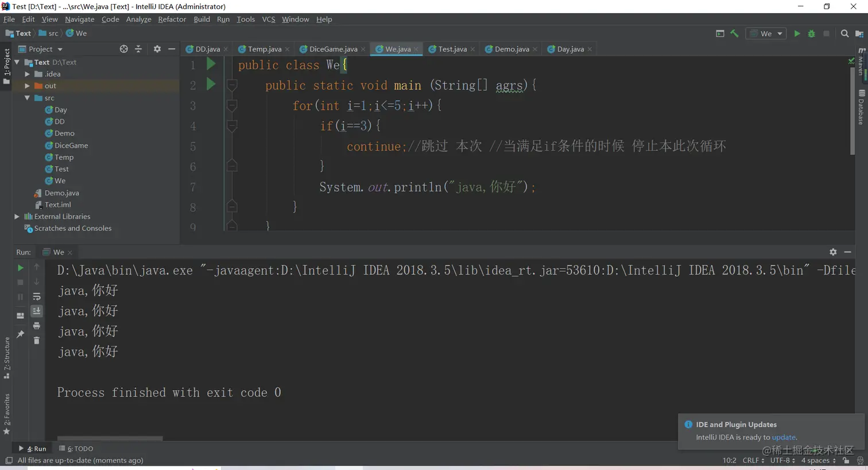Open the Database tool window
The height and width of the screenshot is (470, 868).
click(x=861, y=107)
